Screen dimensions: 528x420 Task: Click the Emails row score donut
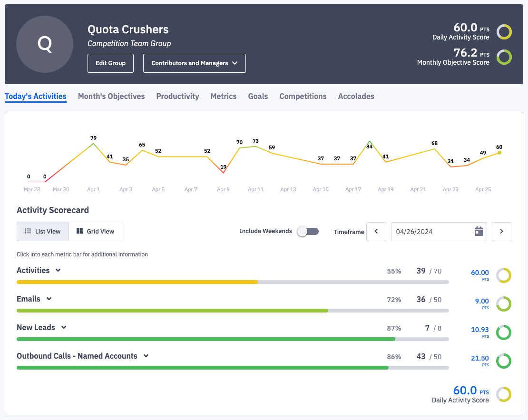[x=503, y=304]
